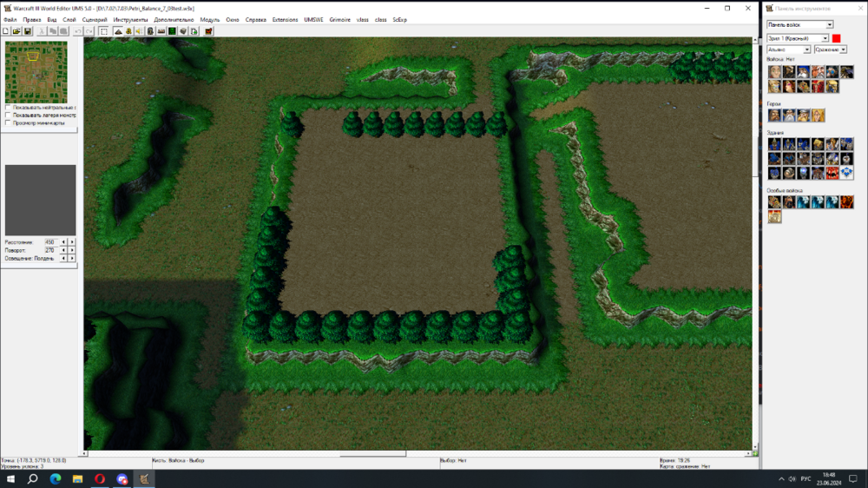
Task: Select first unit portrait under Войска
Action: (x=774, y=72)
